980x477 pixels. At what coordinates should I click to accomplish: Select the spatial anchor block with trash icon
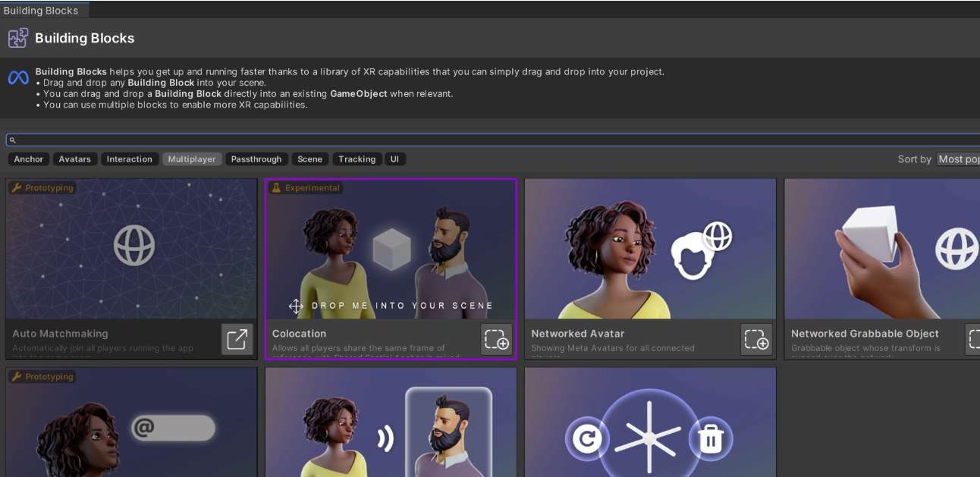650,425
